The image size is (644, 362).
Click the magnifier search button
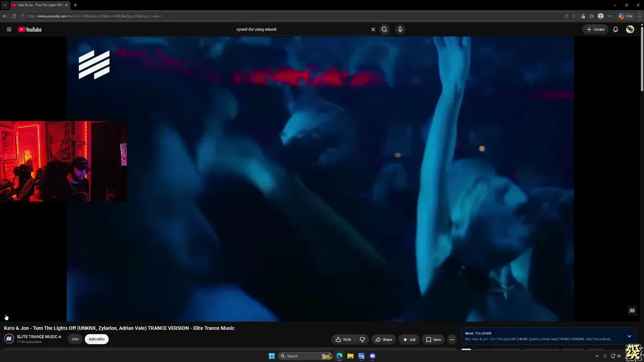click(384, 29)
